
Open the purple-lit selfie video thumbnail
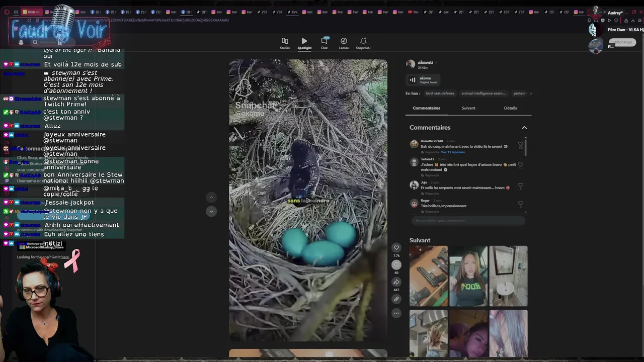pyautogui.click(x=468, y=334)
